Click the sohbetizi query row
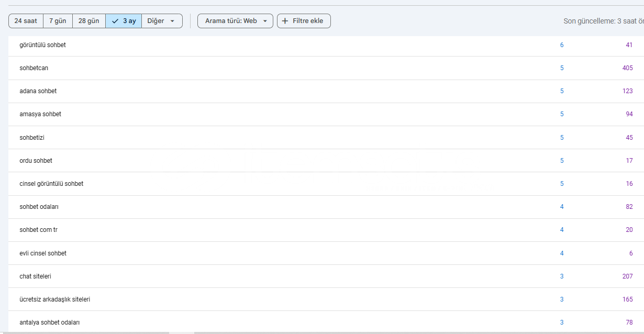This screenshot has width=644, height=334. click(326, 138)
